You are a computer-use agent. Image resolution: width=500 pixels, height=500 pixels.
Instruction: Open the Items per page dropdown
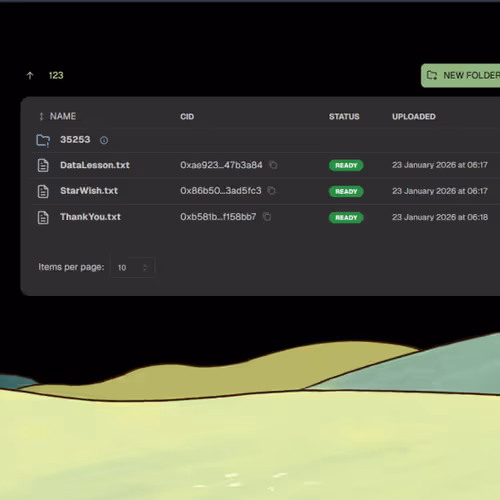133,267
